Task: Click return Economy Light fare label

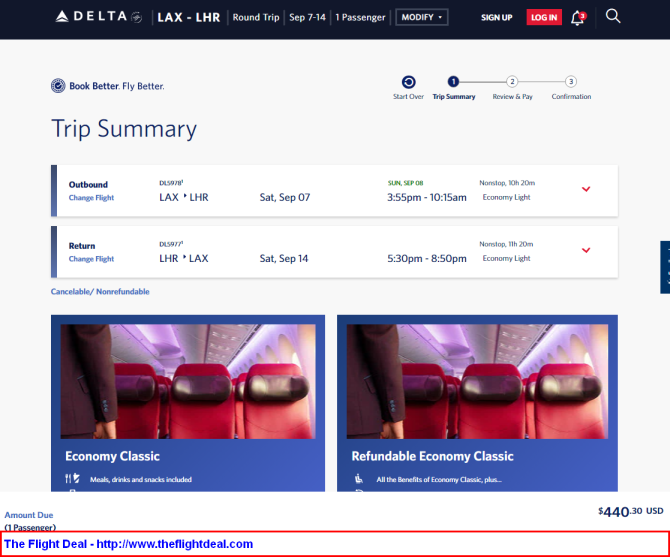Action: 506,258
